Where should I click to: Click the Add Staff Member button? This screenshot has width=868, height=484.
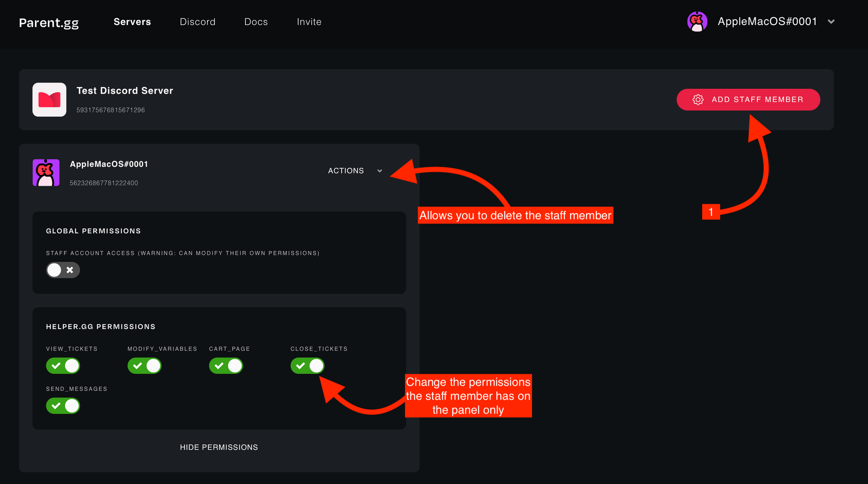[748, 100]
